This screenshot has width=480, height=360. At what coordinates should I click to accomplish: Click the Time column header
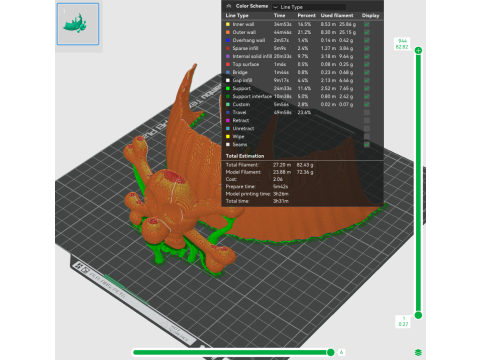[279, 16]
